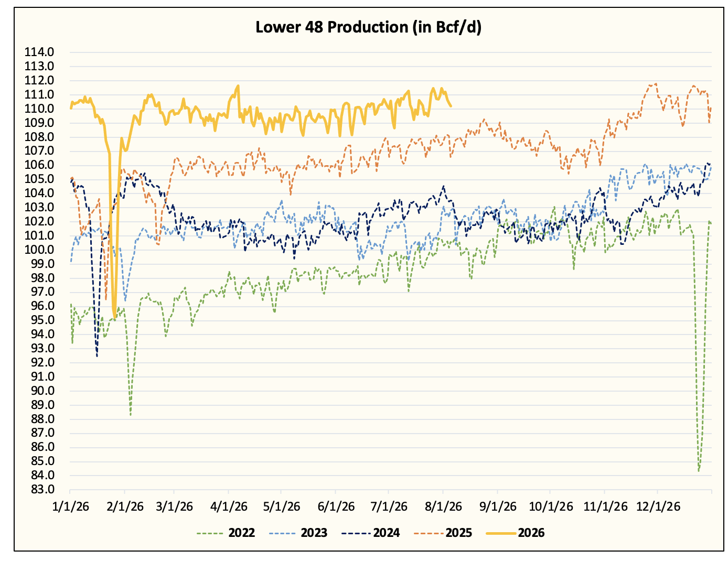
Task: Select the 1/1/26 x-axis date label
Action: click(72, 506)
